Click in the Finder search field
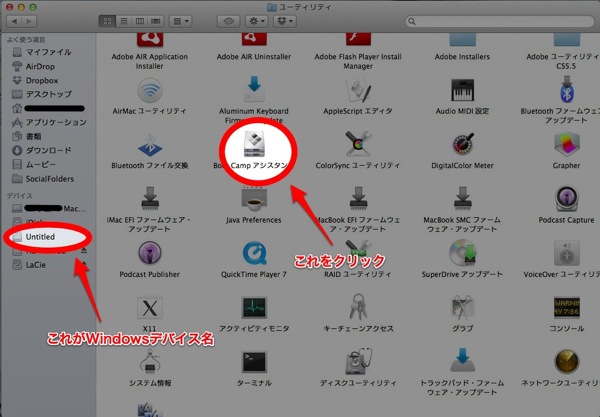 [500, 21]
